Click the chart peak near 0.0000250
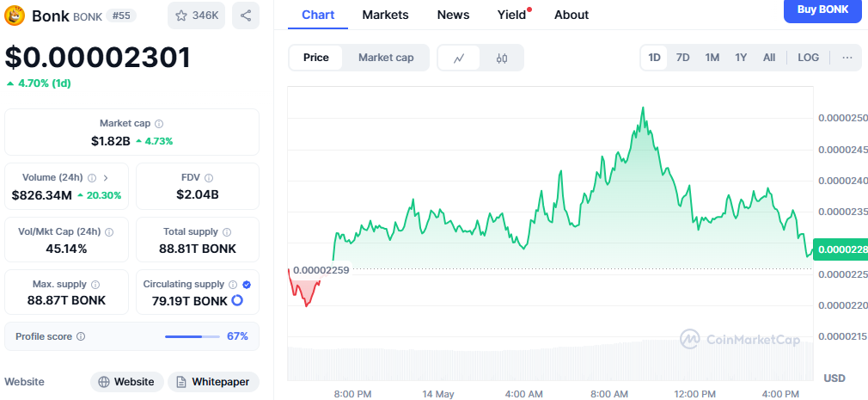Image resolution: width=868 pixels, height=400 pixels. click(643, 108)
